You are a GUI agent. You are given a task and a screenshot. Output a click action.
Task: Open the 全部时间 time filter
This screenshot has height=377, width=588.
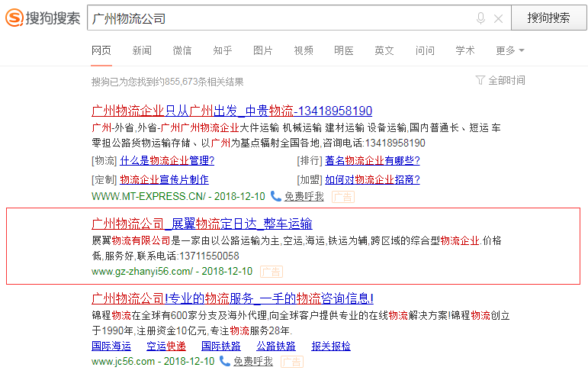tap(500, 80)
